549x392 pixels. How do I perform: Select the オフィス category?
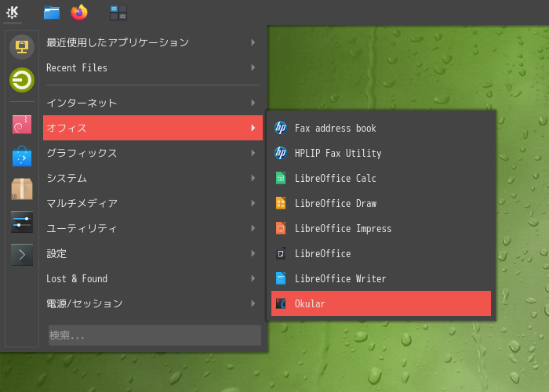coord(153,128)
